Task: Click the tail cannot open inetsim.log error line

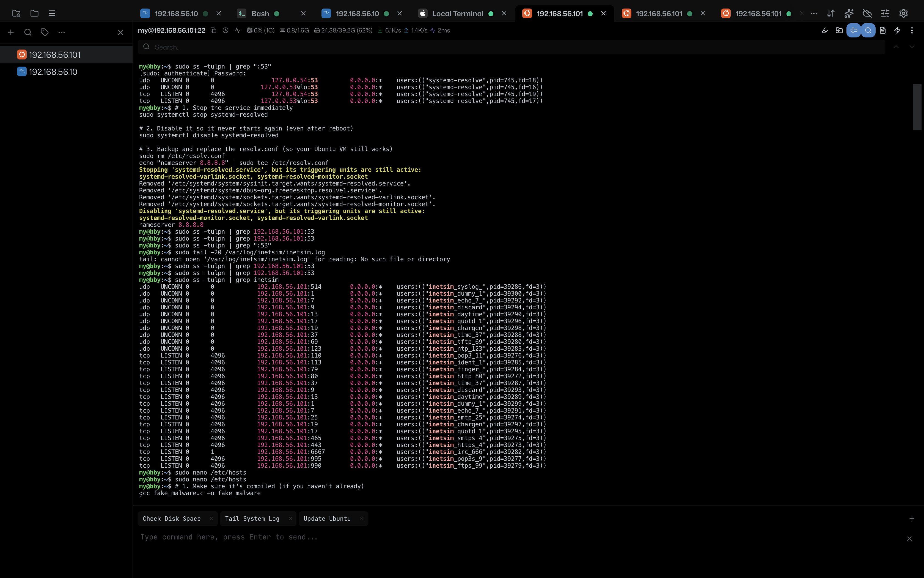Action: point(294,259)
